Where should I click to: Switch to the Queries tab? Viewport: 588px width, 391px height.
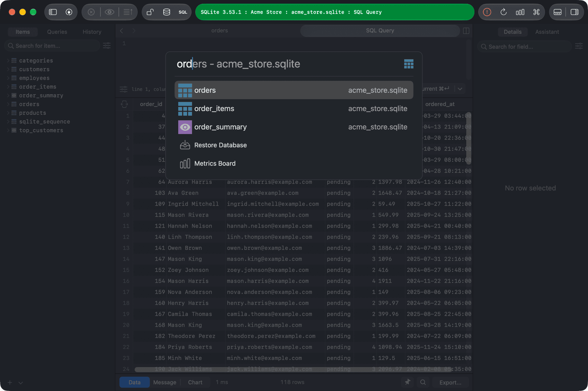point(57,32)
